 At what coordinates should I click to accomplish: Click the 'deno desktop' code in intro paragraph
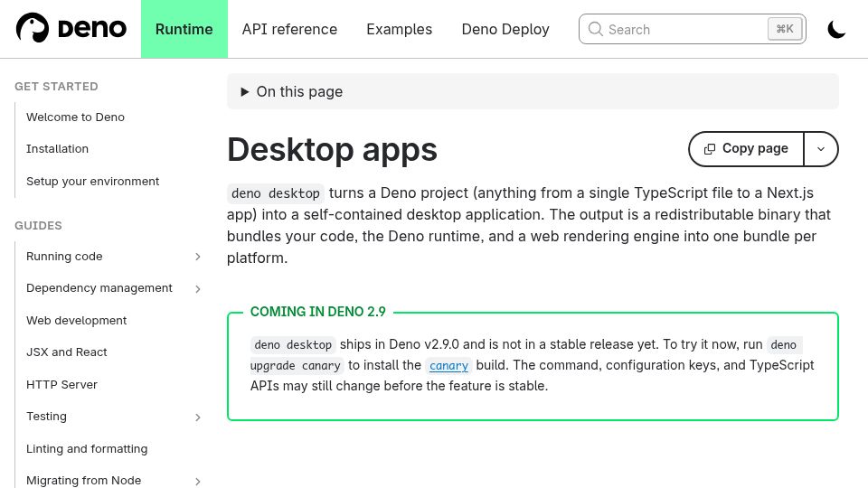[276, 193]
